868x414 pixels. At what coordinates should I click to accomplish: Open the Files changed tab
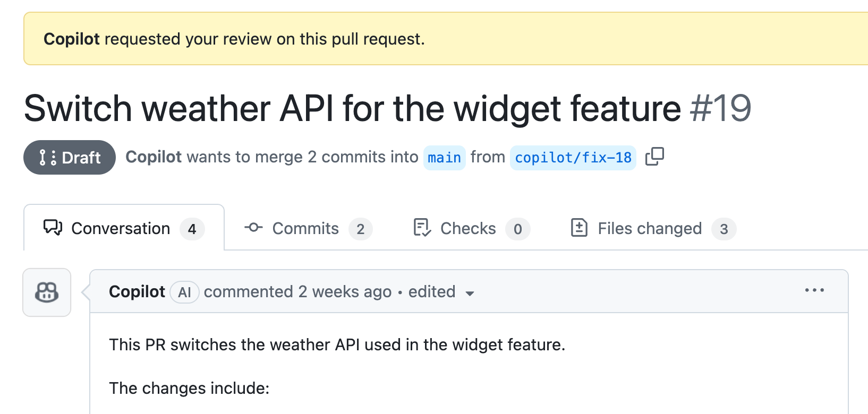pos(650,228)
